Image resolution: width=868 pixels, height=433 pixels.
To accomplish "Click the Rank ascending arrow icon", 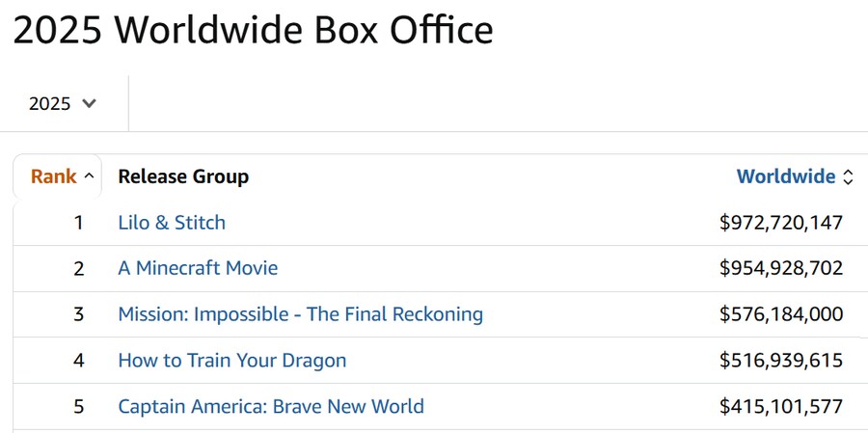I will 89,176.
